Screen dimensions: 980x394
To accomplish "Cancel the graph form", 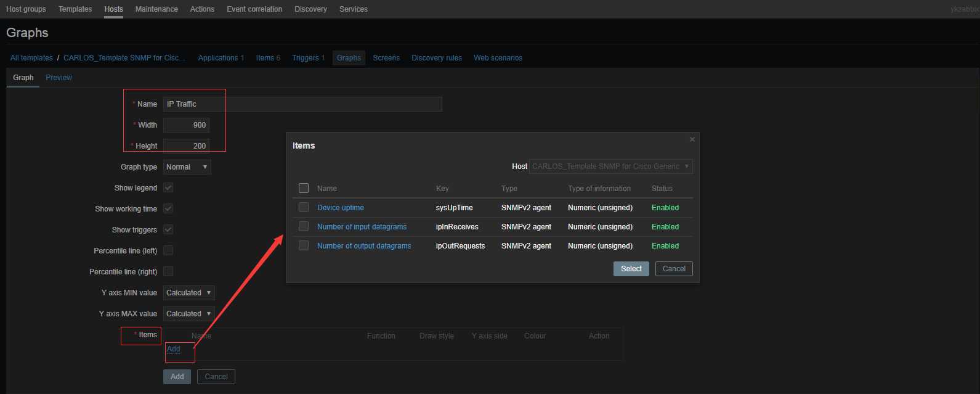I will [216, 376].
